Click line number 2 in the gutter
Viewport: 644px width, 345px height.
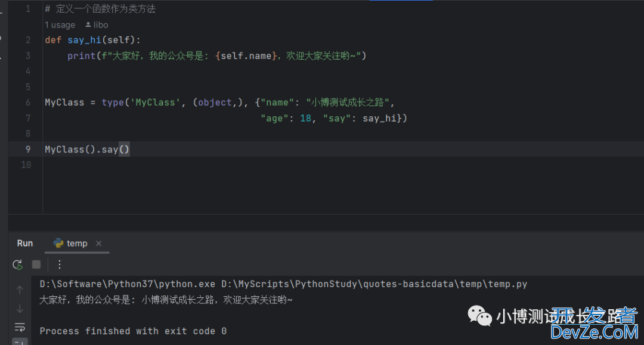(x=28, y=40)
